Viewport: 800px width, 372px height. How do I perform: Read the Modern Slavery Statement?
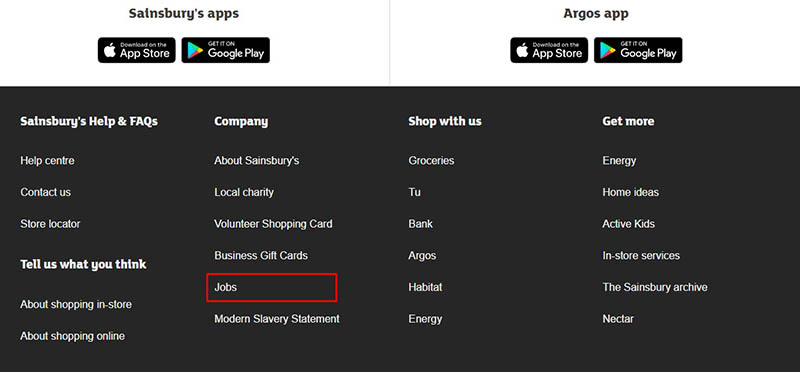277,319
